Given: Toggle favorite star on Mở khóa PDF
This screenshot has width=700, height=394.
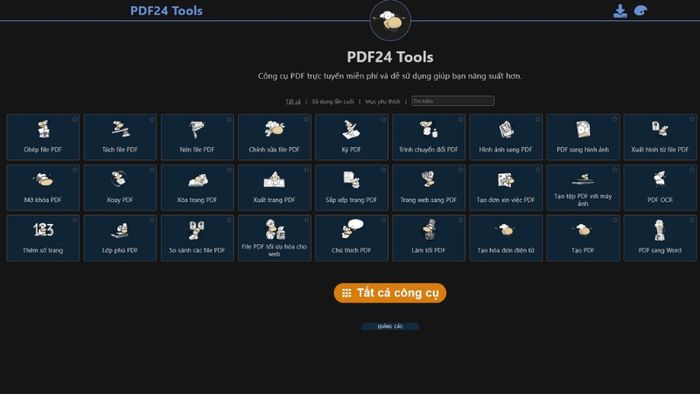Looking at the screenshot, I should point(75,170).
